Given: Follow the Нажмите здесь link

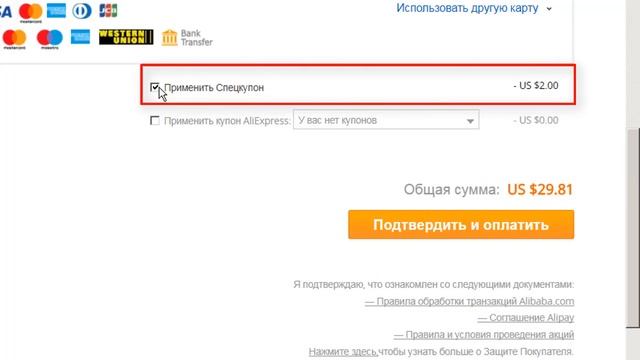Looking at the screenshot, I should click(x=343, y=351).
